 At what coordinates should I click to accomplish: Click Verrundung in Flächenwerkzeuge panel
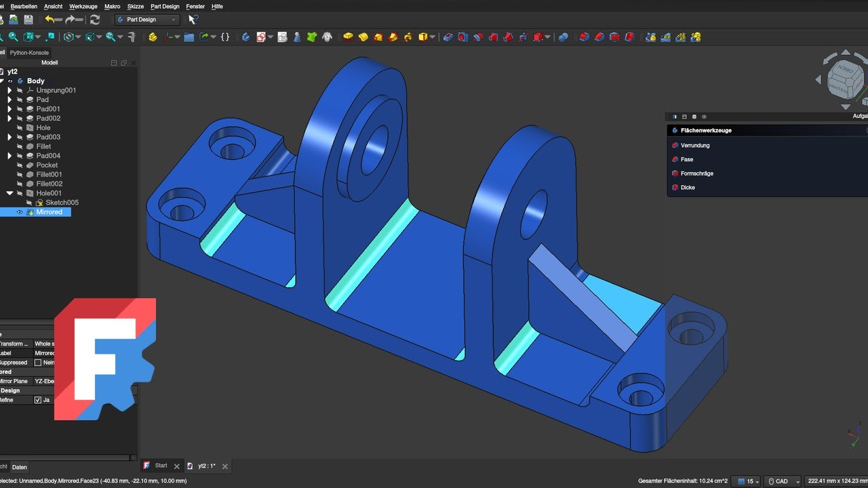[695, 145]
